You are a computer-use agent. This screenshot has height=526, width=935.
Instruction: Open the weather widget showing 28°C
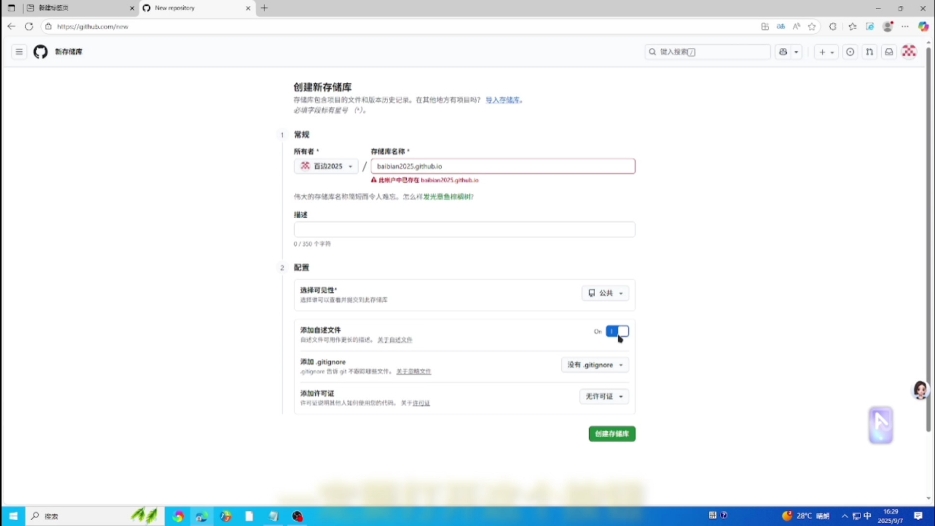[x=806, y=516]
